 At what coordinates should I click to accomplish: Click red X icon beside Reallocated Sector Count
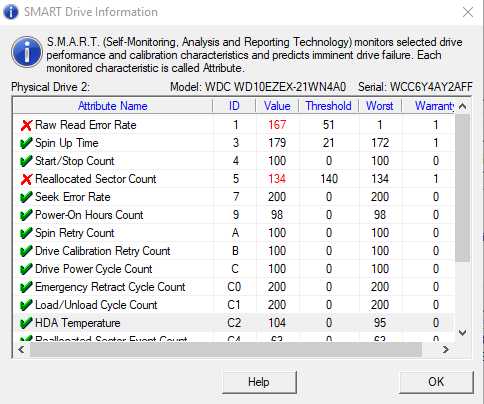26,179
